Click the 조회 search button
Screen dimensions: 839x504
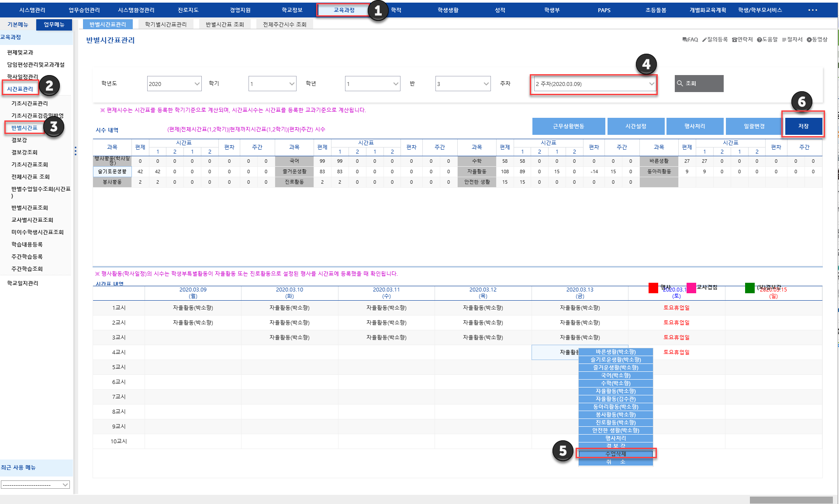pos(698,83)
